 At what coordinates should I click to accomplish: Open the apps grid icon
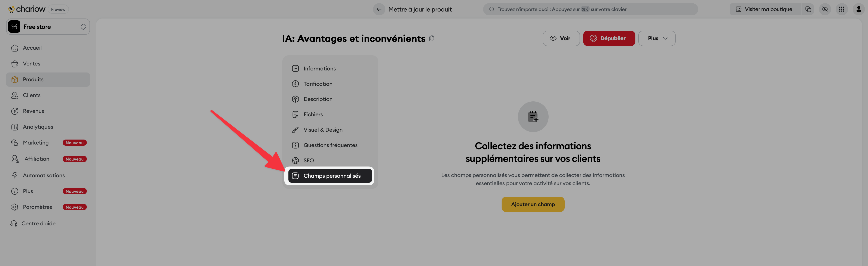[x=841, y=9]
